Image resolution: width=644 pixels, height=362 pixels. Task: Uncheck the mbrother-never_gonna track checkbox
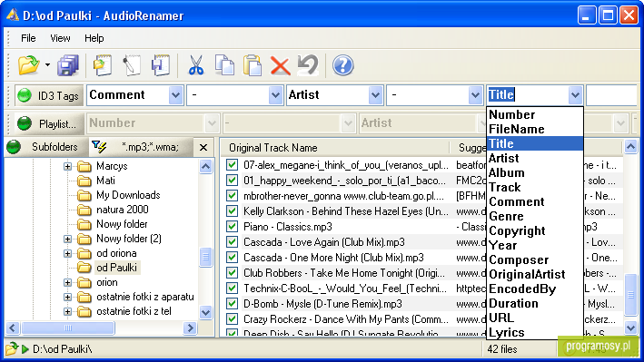coord(232,196)
